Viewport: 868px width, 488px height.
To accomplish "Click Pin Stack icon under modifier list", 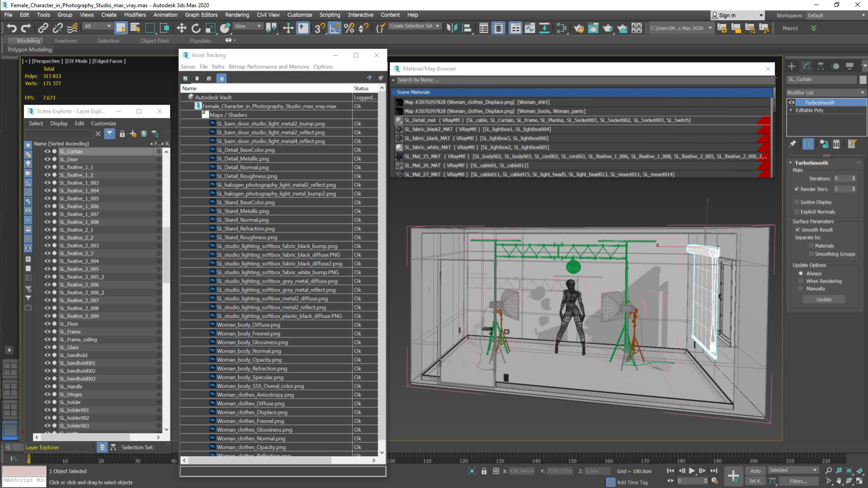I will (x=793, y=144).
